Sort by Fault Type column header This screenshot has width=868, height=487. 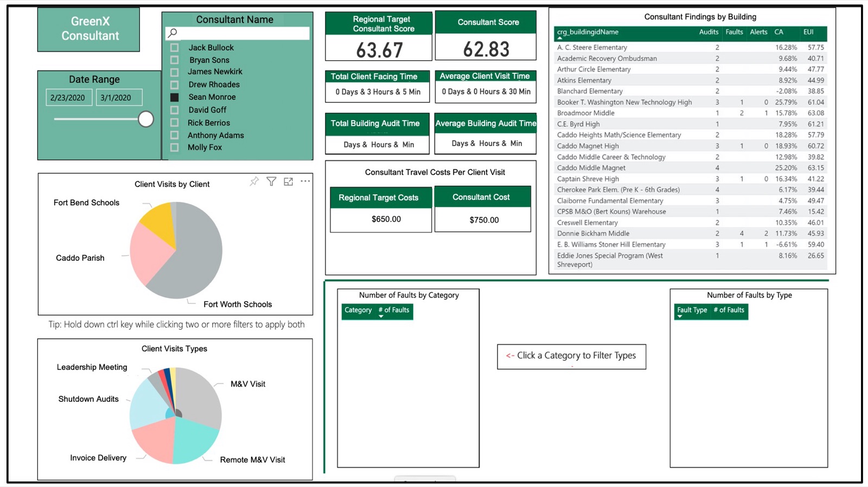[x=692, y=310]
